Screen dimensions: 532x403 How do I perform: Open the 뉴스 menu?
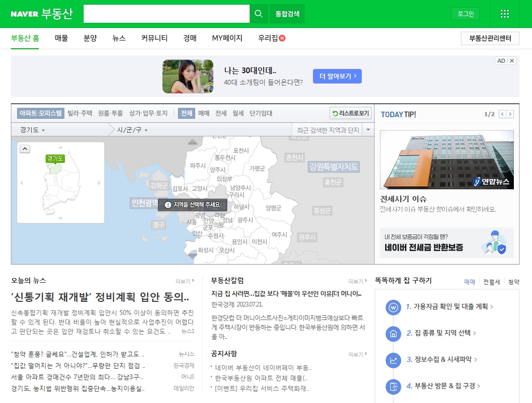[119, 38]
